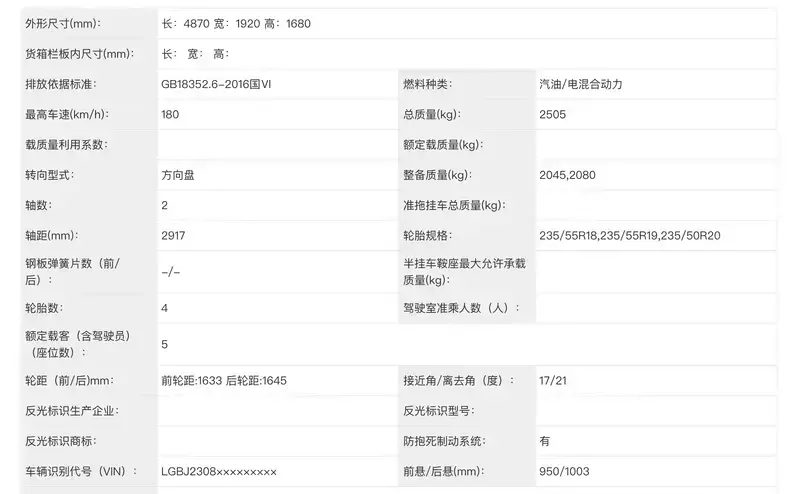
Task: Click the VIN value LGBJ2308×××××××××
Action: (218, 472)
